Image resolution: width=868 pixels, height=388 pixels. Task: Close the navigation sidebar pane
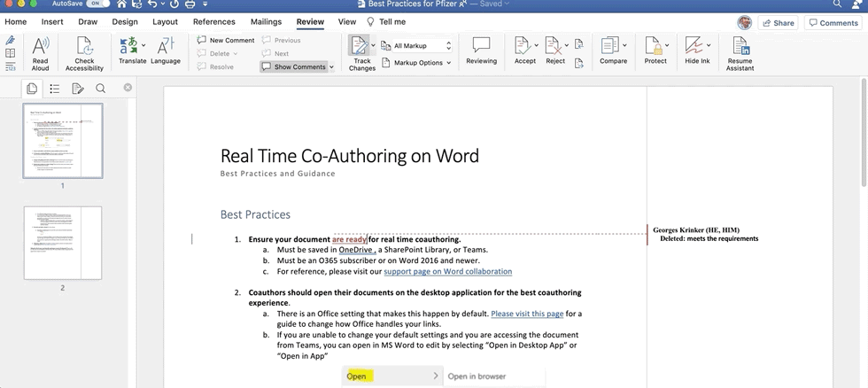point(128,88)
